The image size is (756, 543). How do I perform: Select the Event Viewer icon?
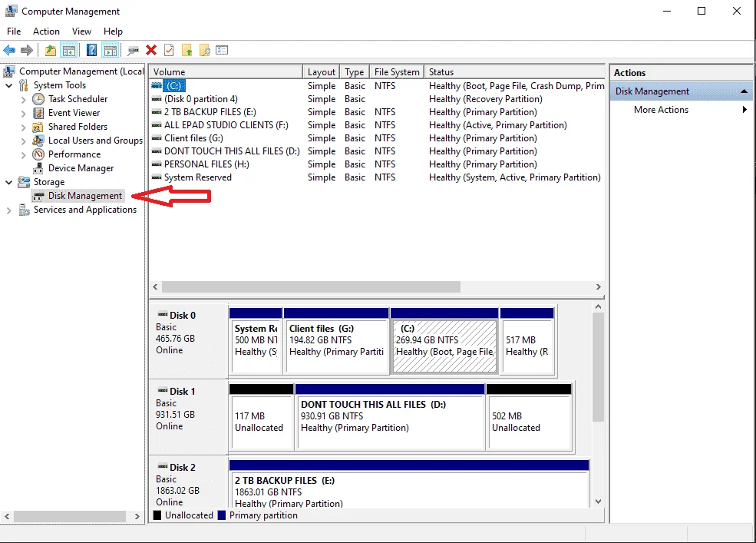pyautogui.click(x=38, y=113)
